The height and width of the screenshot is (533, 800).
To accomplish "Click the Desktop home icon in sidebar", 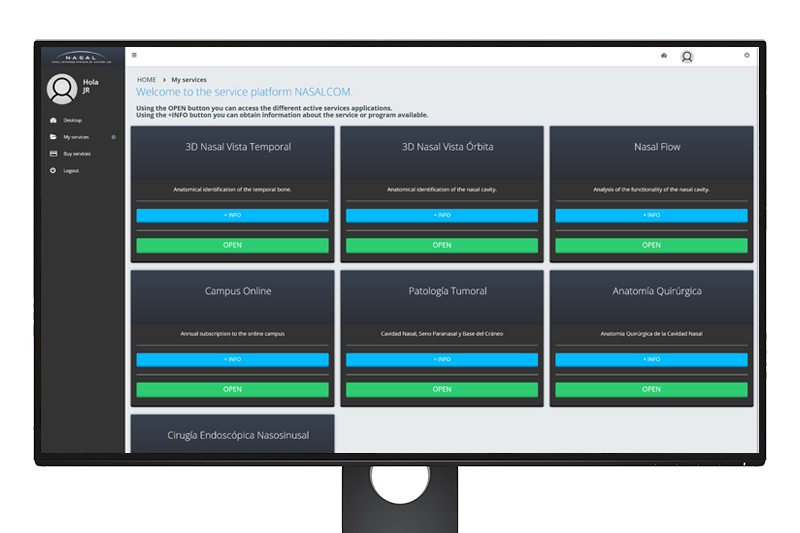I will tap(53, 120).
